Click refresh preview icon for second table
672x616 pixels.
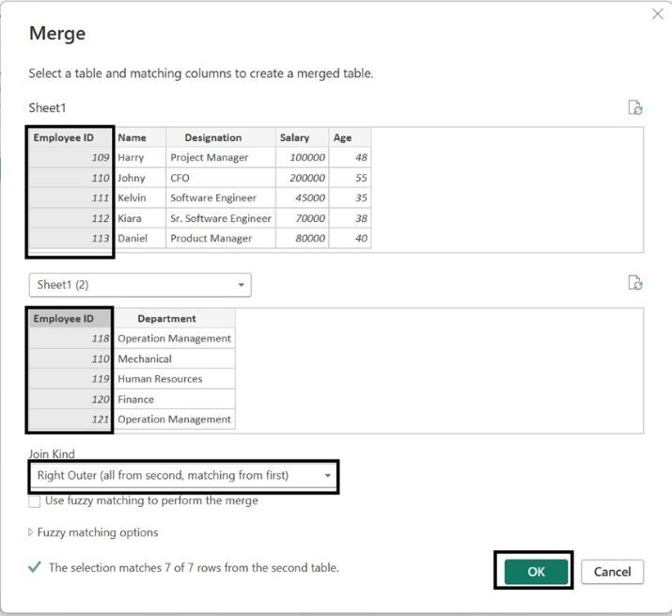635,283
